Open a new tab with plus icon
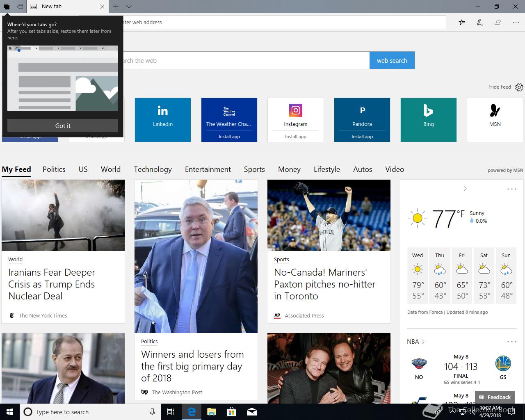525x420 pixels. coord(116,7)
